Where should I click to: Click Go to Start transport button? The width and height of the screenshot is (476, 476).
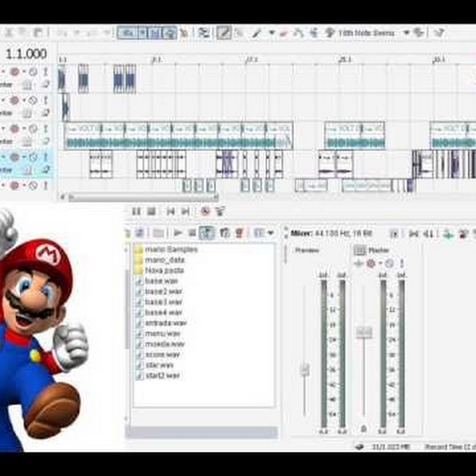171,211
